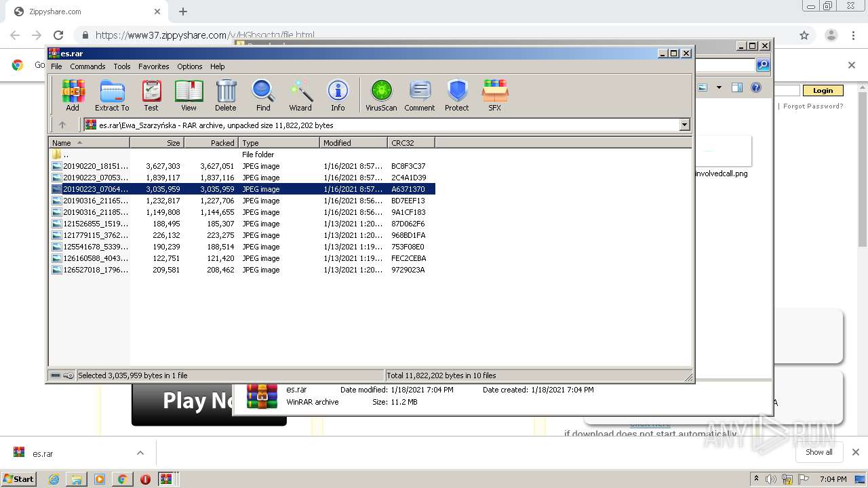
Task: Open the Options menu
Action: coord(190,66)
